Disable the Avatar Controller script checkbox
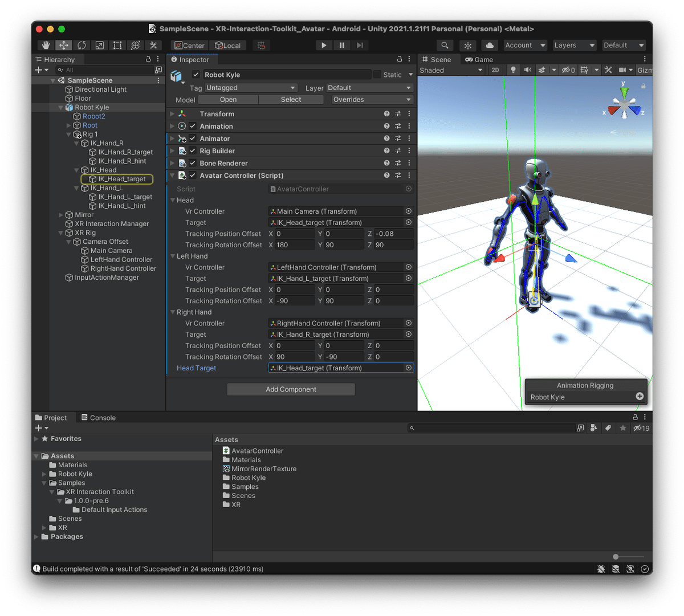684x616 pixels. click(x=193, y=175)
